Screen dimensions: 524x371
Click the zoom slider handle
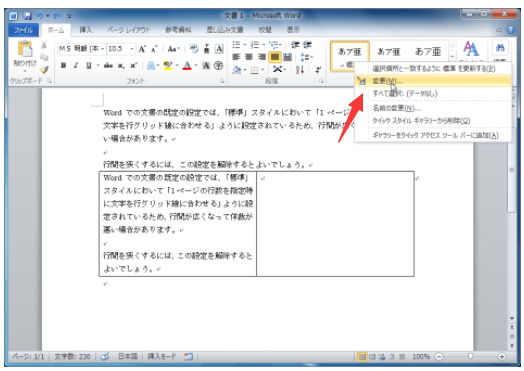(470, 357)
